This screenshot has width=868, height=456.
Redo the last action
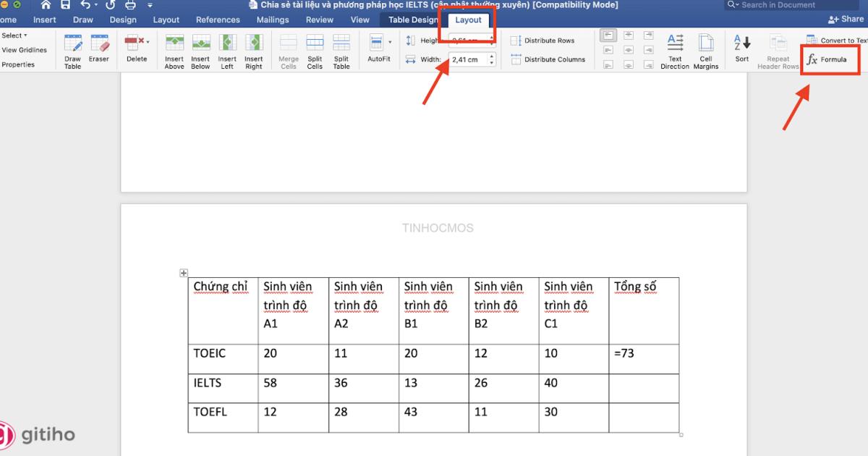[111, 5]
